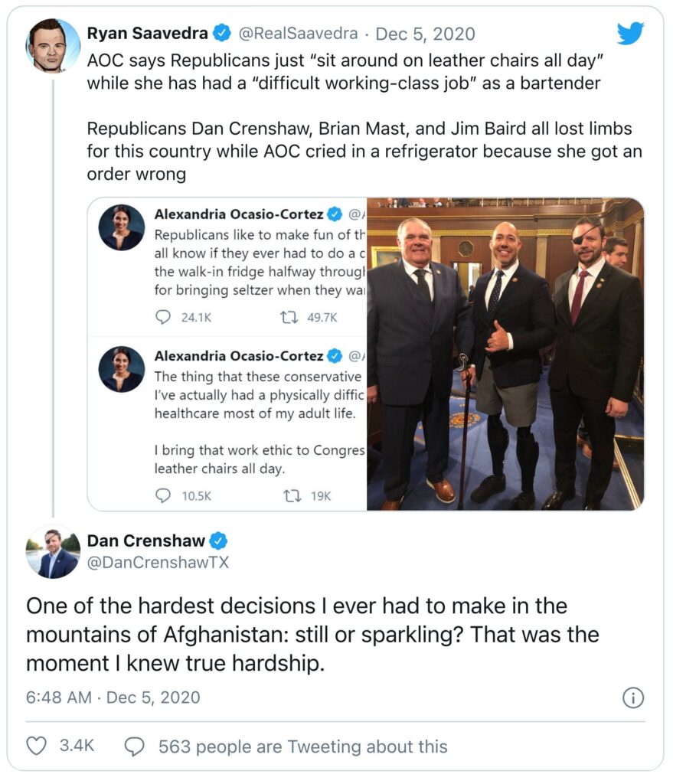Click Dan Crenshaw's verified checkmark badge
The image size is (673, 784).
click(218, 541)
